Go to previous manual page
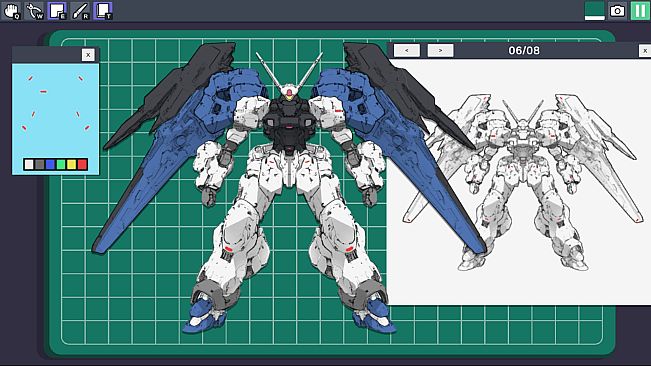This screenshot has width=651, height=366. (406, 51)
